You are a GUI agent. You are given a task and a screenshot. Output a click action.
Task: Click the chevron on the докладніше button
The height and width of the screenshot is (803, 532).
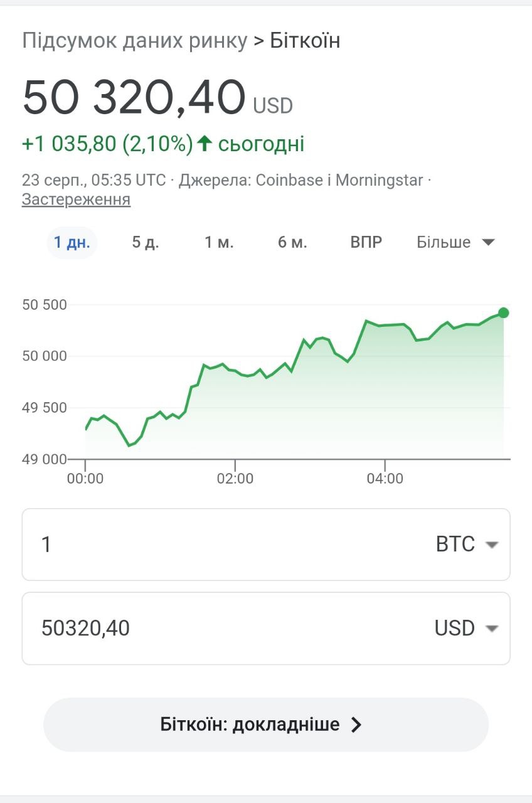356,725
